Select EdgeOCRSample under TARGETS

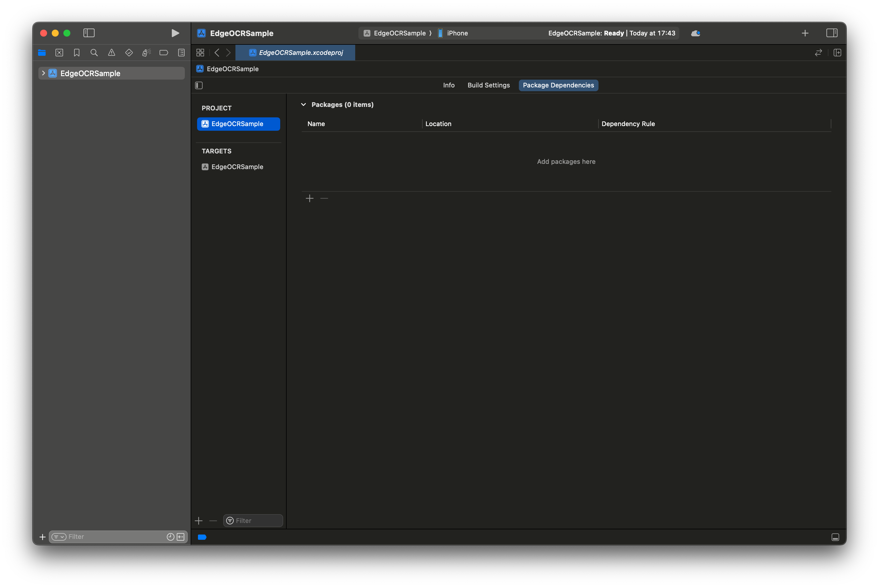click(x=239, y=167)
